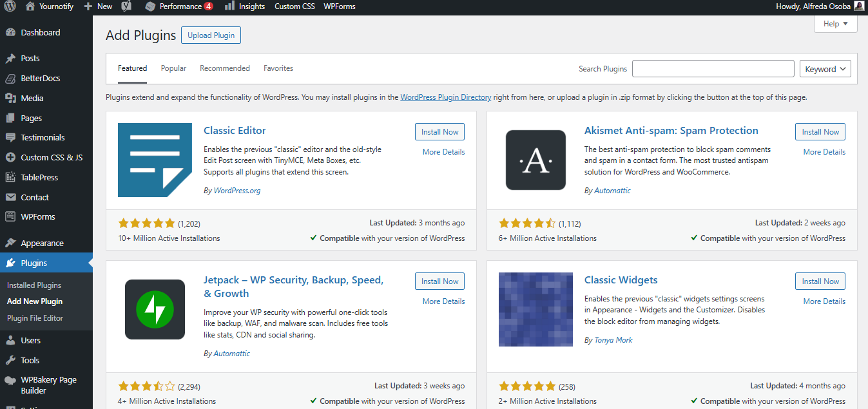The height and width of the screenshot is (409, 868).
Task: Click the Media sidebar icon
Action: click(x=10, y=99)
